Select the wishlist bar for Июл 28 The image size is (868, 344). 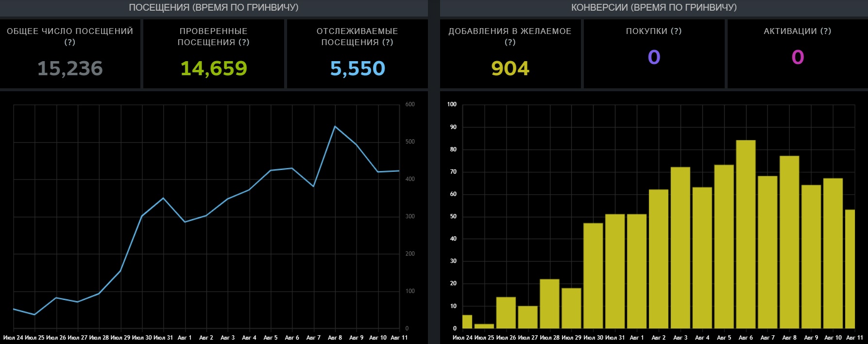[x=549, y=304]
